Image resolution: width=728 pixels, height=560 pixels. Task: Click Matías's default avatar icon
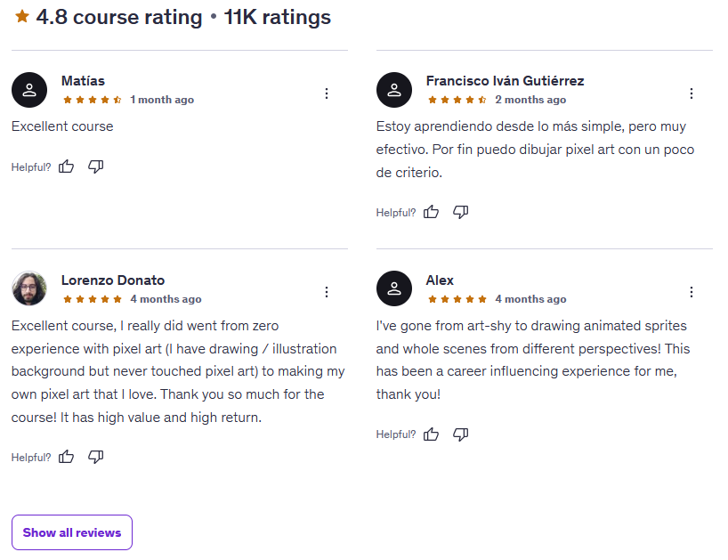tap(29, 90)
